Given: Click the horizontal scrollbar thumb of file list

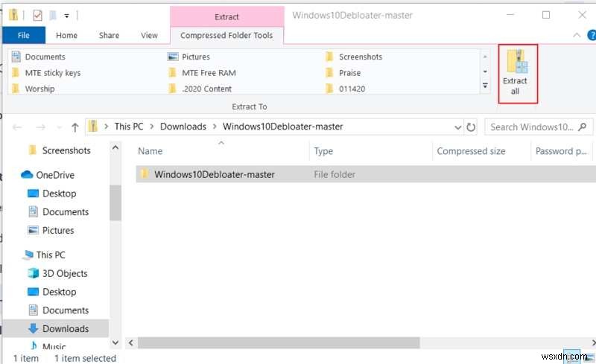Looking at the screenshot, I should click(x=279, y=342).
